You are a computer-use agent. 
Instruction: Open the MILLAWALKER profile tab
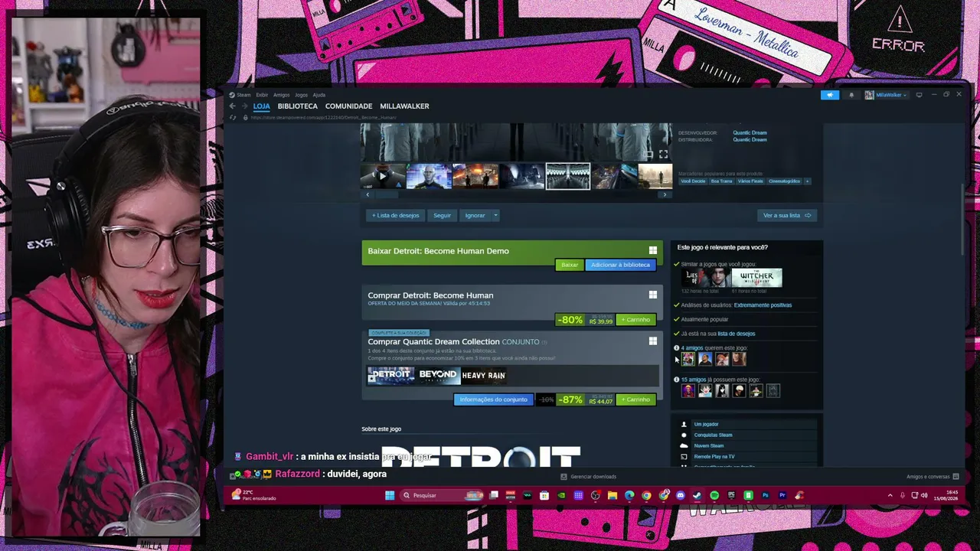[404, 106]
